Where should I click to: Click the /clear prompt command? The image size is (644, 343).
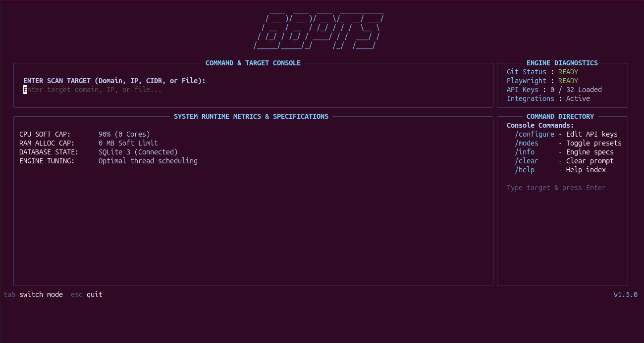[527, 161]
